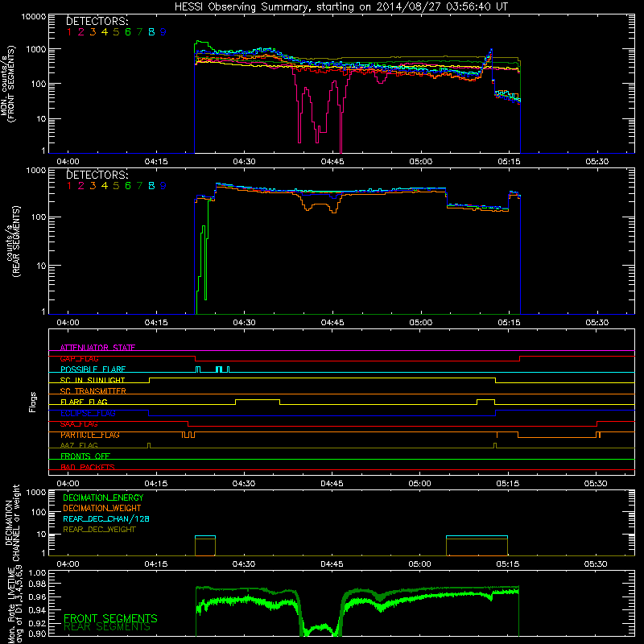This screenshot has width=644, height=644.
Task: Click the POSSIBLE_FLARE flag label
Action: pyautogui.click(x=93, y=369)
